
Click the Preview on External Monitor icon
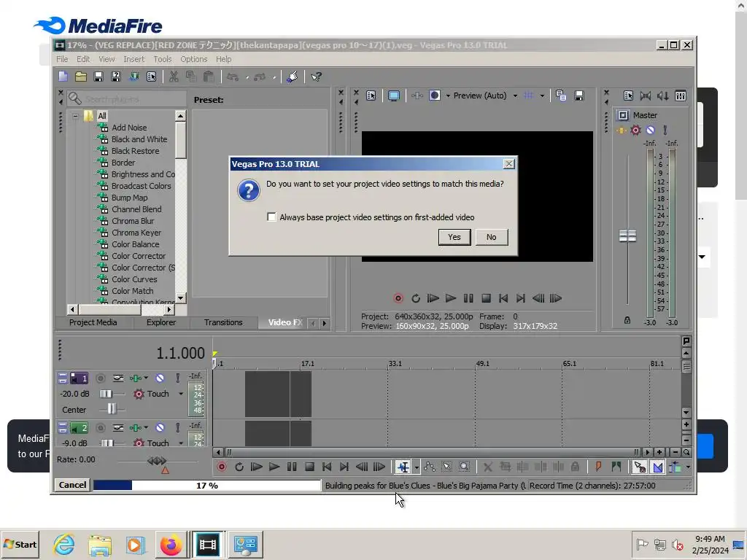(x=393, y=96)
